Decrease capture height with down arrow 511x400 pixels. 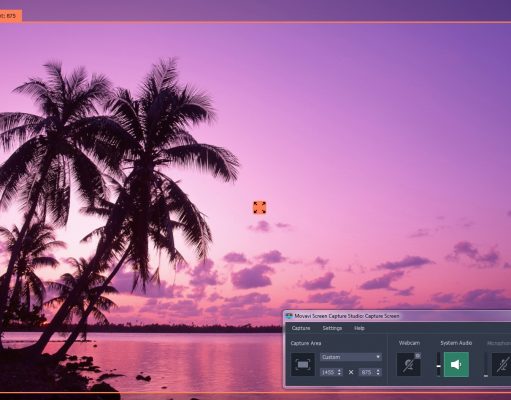pos(378,374)
